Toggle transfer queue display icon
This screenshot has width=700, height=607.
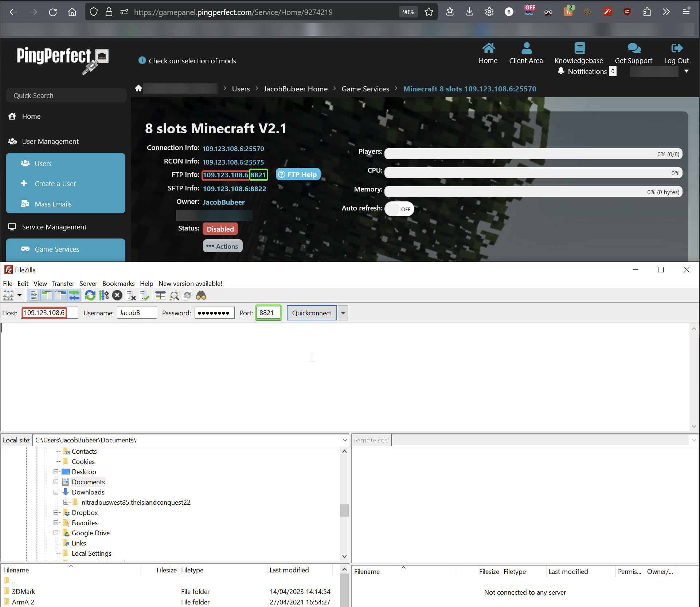[74, 295]
